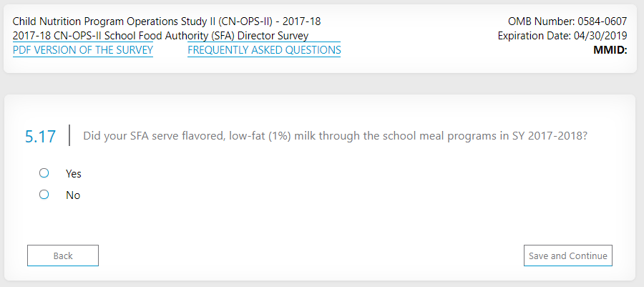644x287 pixels.
Task: Select the Yes radio button
Action: (44, 173)
